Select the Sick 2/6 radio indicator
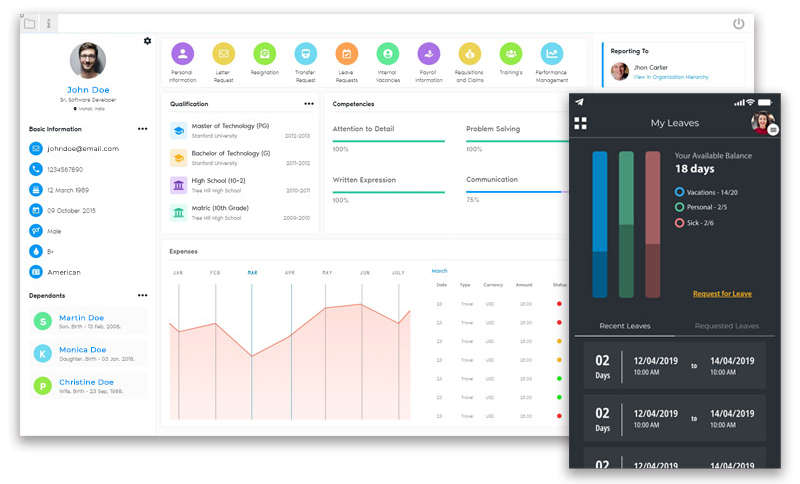The width and height of the screenshot is (800, 484). click(680, 222)
